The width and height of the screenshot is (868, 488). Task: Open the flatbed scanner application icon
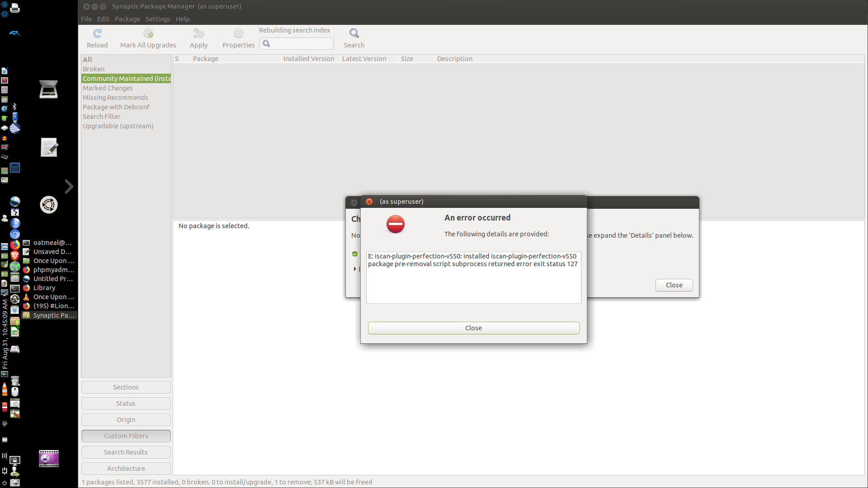[x=48, y=89]
